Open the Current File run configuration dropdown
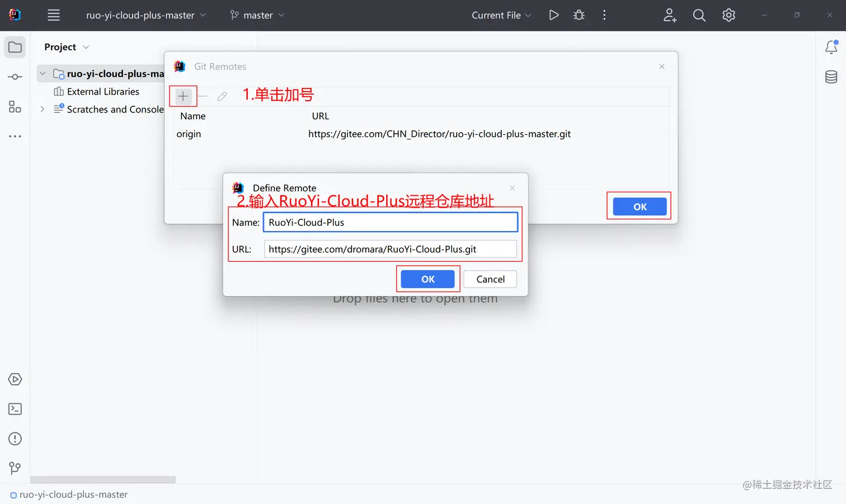The height and width of the screenshot is (504, 846). [501, 15]
